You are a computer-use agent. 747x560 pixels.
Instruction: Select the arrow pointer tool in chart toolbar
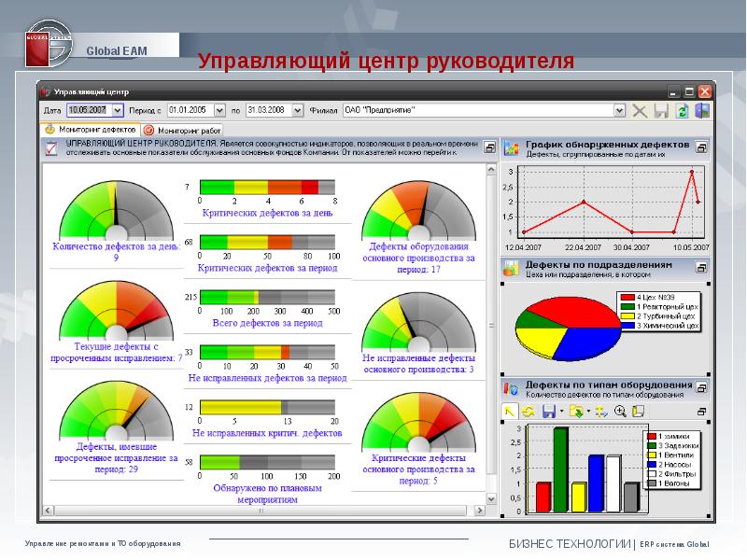click(x=510, y=411)
